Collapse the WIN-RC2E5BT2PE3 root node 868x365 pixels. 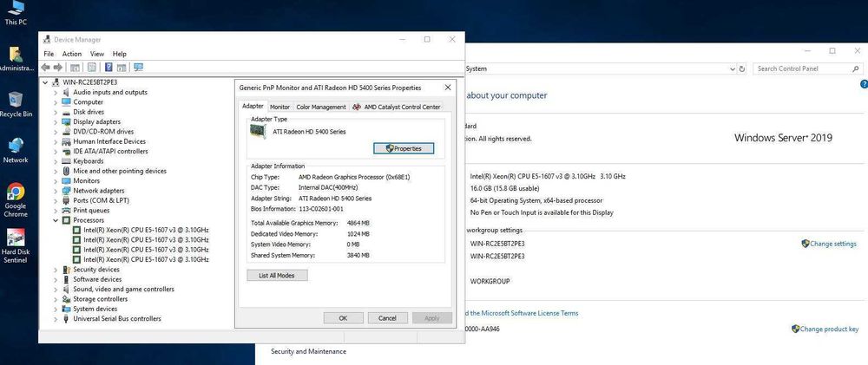(46, 82)
